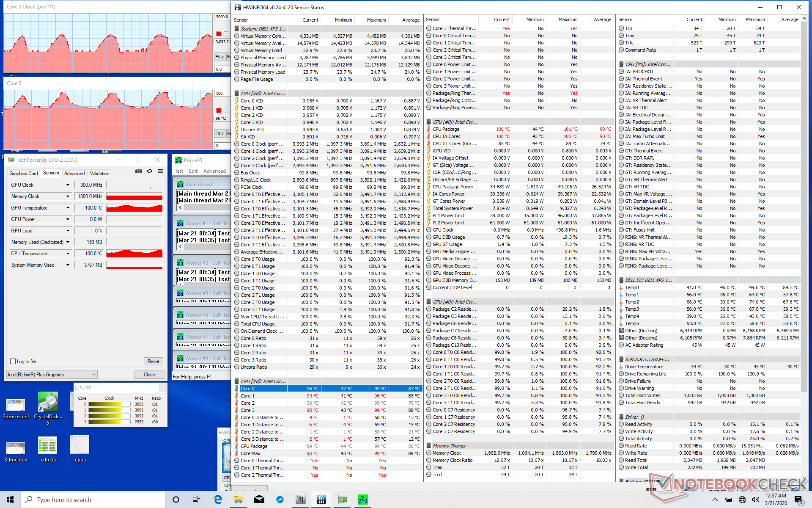
Task: Expand the GPU Temperature sensor dropdown
Action: coord(68,208)
